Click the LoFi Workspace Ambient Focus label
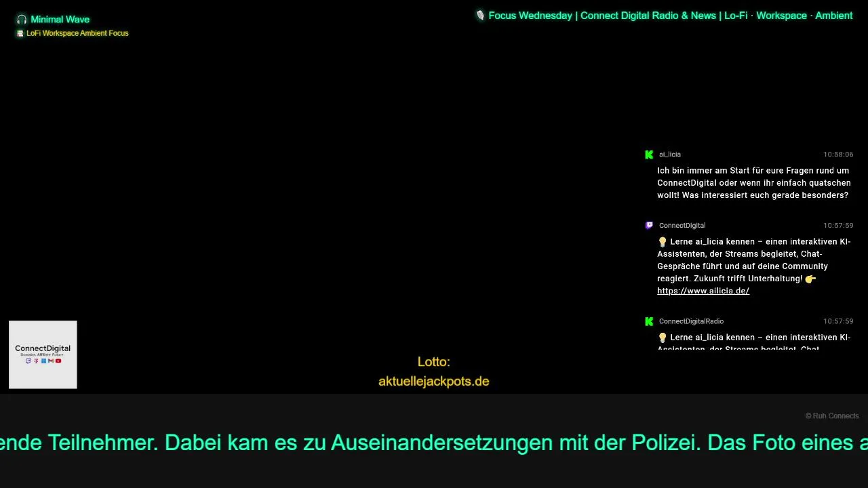868x488 pixels. 77,33
